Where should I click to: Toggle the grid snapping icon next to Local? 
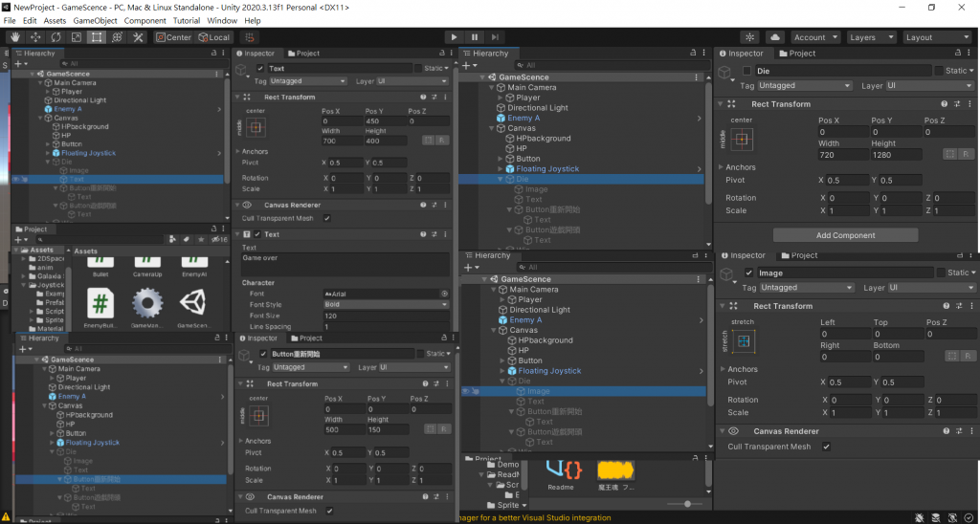(251, 37)
